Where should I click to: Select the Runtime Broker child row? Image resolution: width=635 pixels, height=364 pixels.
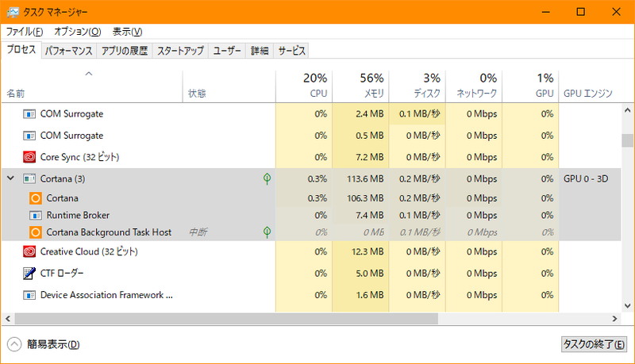[311, 215]
